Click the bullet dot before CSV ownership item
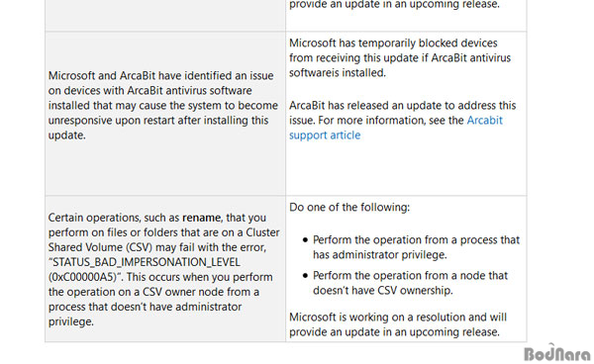 click(x=305, y=275)
